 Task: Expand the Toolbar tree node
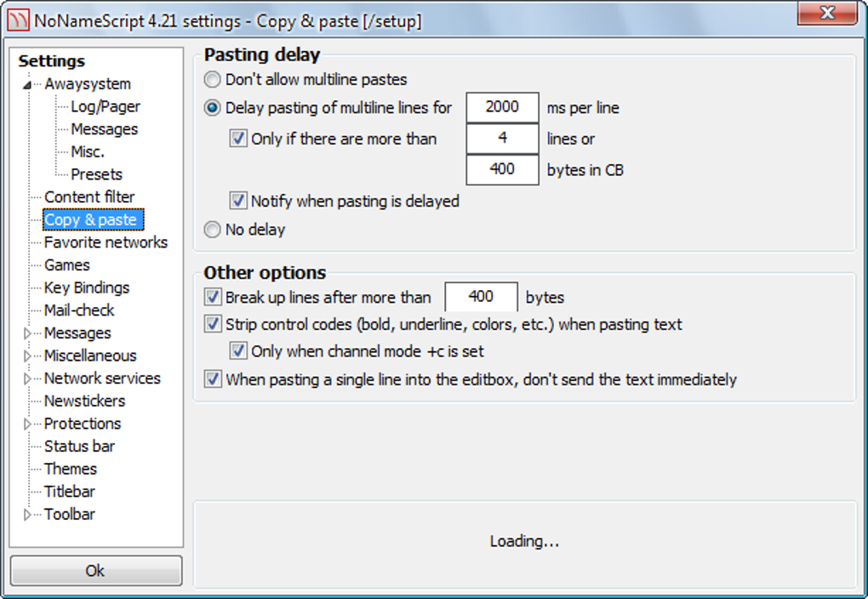pyautogui.click(x=26, y=515)
